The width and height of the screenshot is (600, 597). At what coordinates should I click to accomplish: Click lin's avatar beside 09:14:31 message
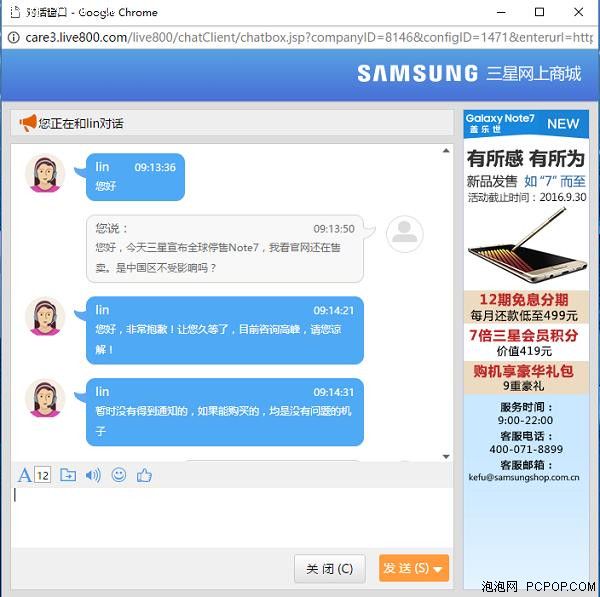[x=45, y=398]
